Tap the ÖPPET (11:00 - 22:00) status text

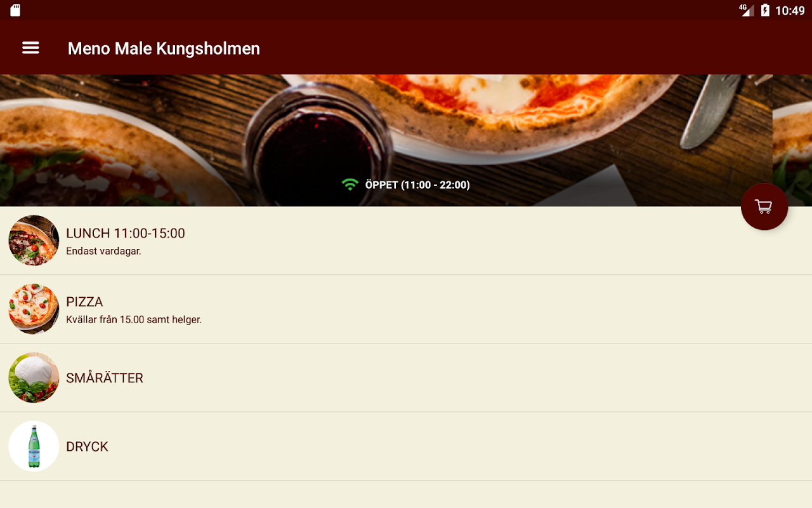pos(417,185)
